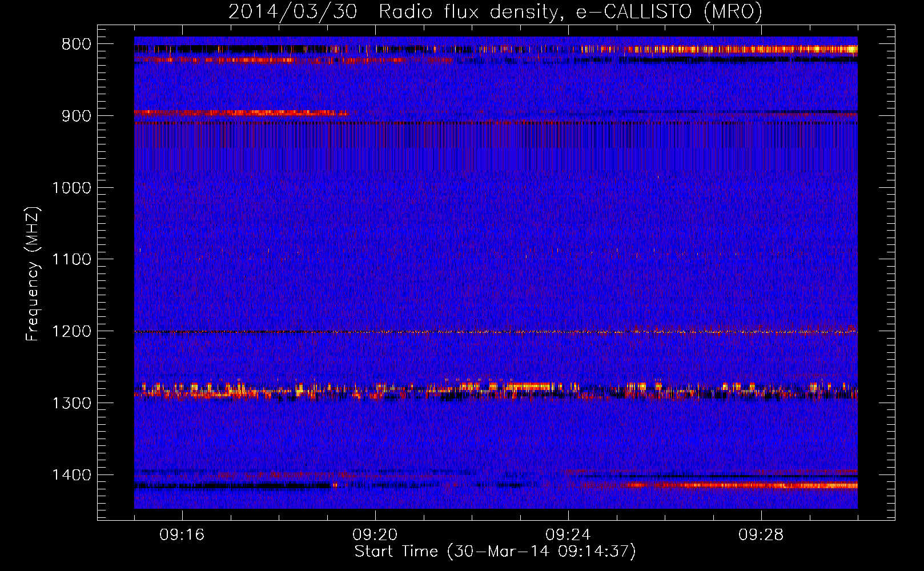Screen dimensions: 924x571
Task: Click the 'Frequency (MHZ)' axis label
Action: click(33, 274)
